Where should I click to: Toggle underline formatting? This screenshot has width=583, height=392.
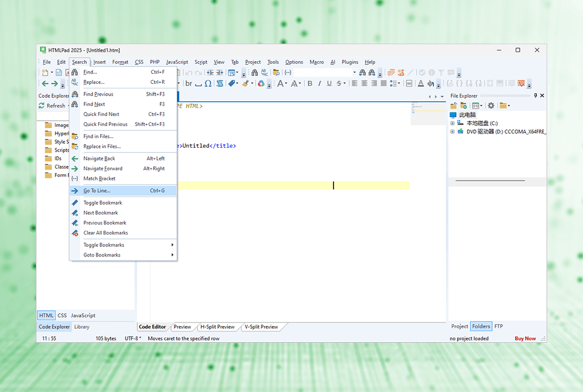(329, 83)
